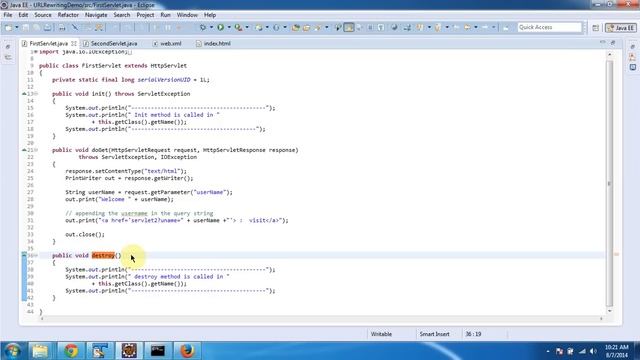
Task: Open the Debug dropdown arrow
Action: tap(211, 27)
